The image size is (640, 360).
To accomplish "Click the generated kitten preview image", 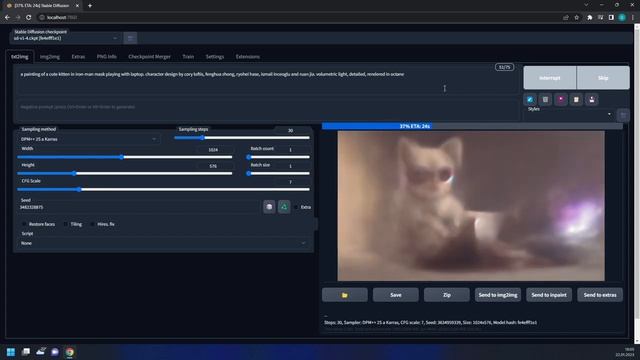I will pos(471,206).
